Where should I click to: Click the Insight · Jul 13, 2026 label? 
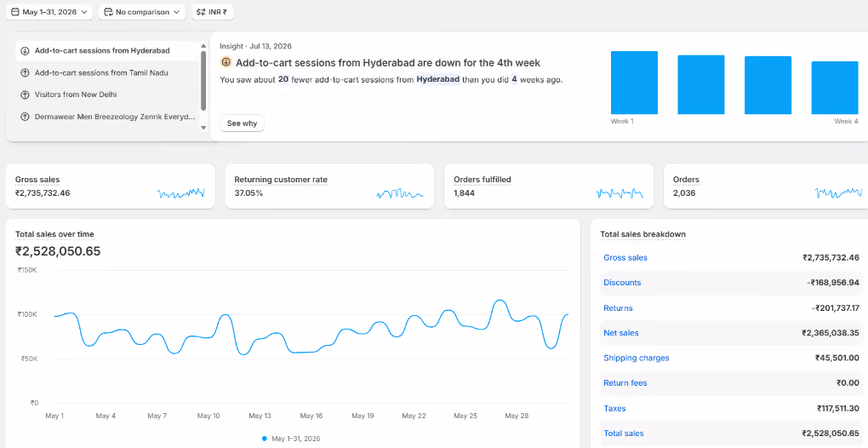(x=255, y=46)
